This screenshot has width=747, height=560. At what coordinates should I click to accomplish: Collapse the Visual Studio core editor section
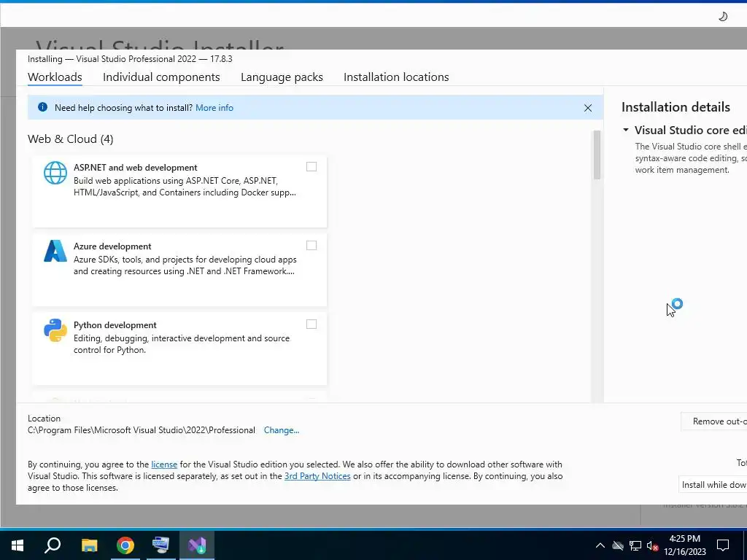tap(625, 130)
